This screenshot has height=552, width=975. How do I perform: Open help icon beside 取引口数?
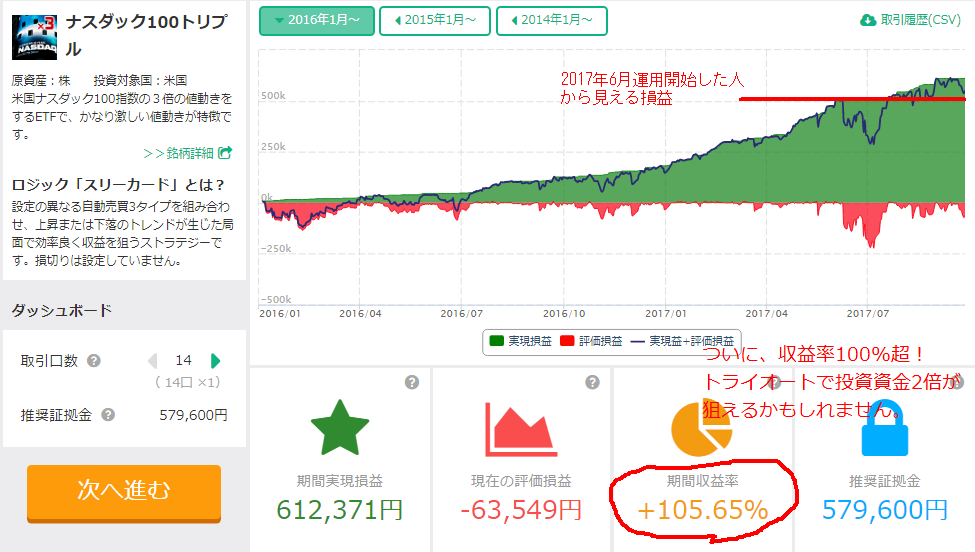click(x=93, y=361)
